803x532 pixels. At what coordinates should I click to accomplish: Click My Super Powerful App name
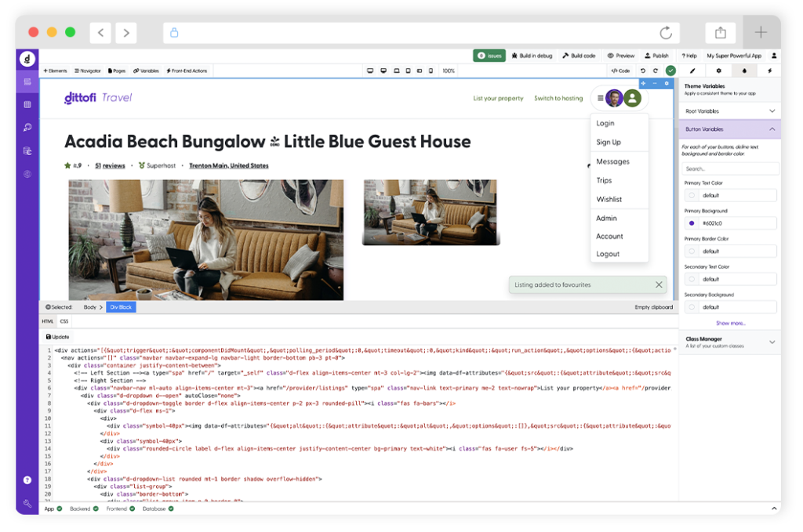click(734, 56)
